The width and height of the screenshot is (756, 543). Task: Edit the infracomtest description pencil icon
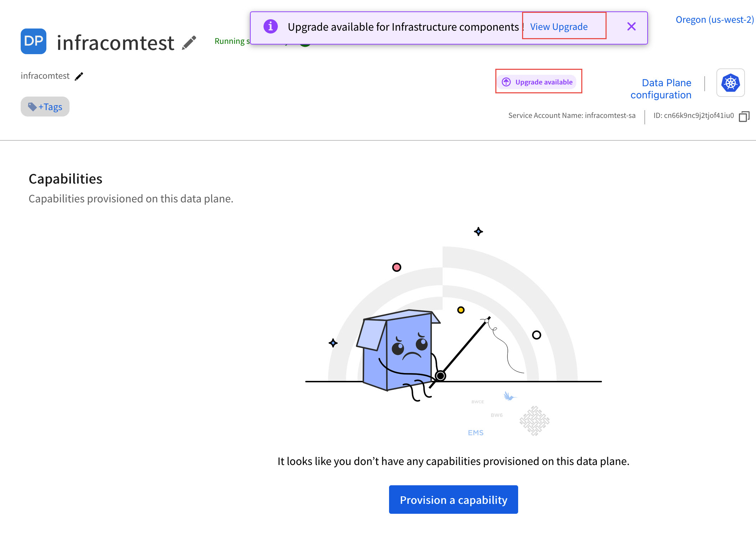coord(79,76)
